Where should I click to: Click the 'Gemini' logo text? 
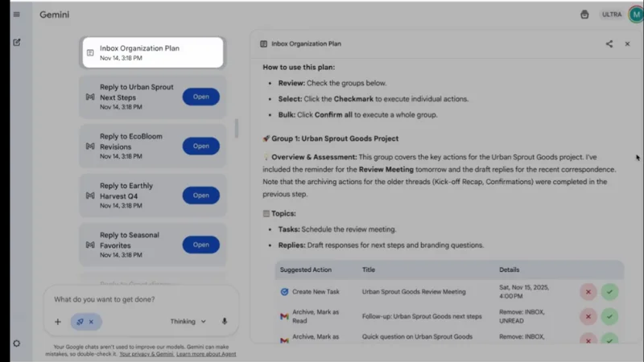(54, 14)
